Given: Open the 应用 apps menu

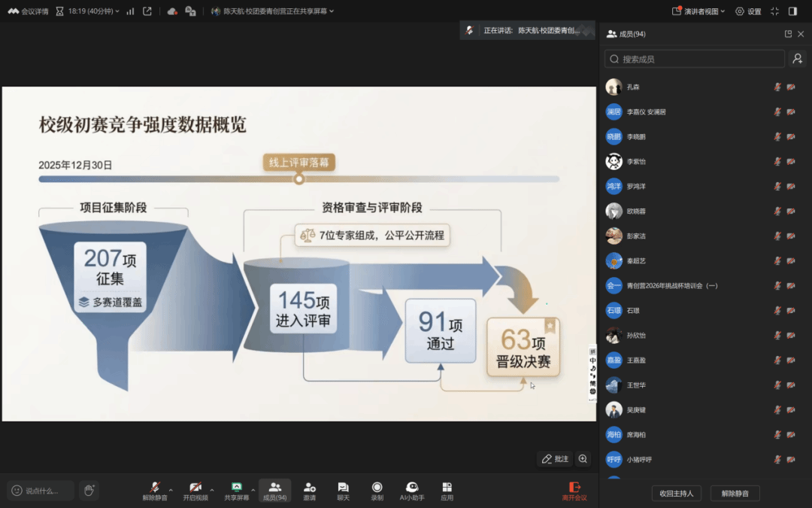Looking at the screenshot, I should [x=447, y=490].
